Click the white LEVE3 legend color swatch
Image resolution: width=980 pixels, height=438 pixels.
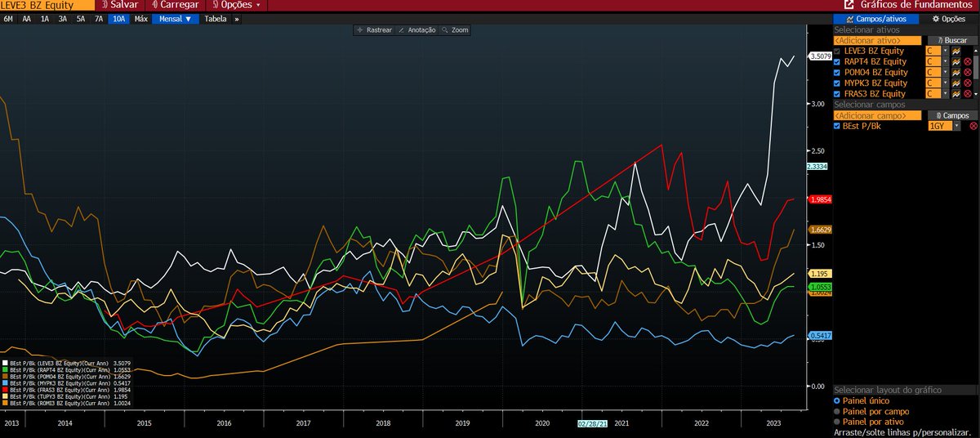click(5, 363)
